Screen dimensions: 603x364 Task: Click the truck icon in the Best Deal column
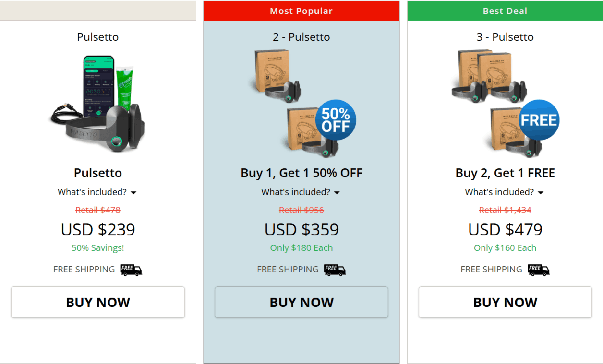click(538, 270)
